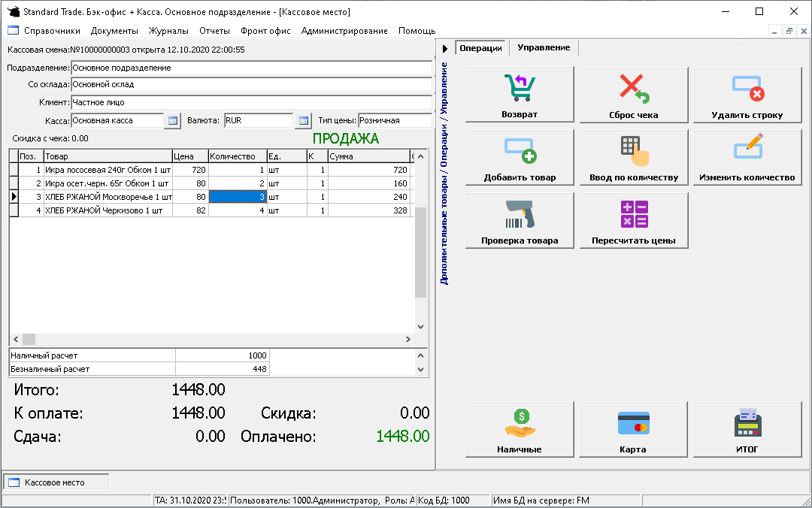Pay with Наличные cash icon

click(519, 423)
